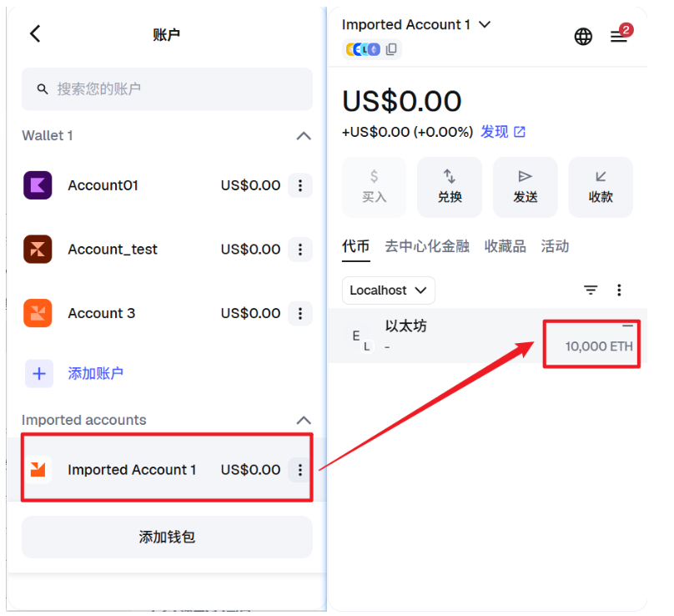
Task: Switch to the 收藏品 tab
Action: [x=505, y=246]
